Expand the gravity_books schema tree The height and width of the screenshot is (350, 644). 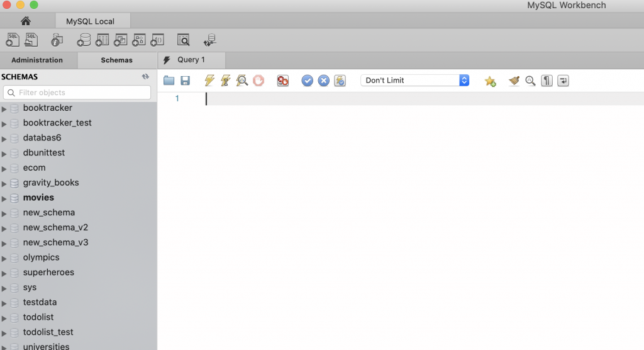point(4,183)
